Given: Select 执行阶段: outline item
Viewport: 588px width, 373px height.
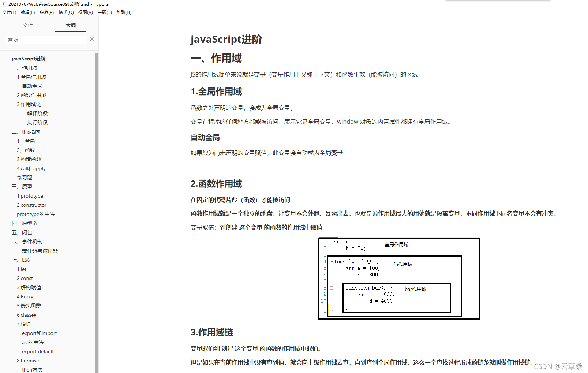Looking at the screenshot, I should [38, 123].
